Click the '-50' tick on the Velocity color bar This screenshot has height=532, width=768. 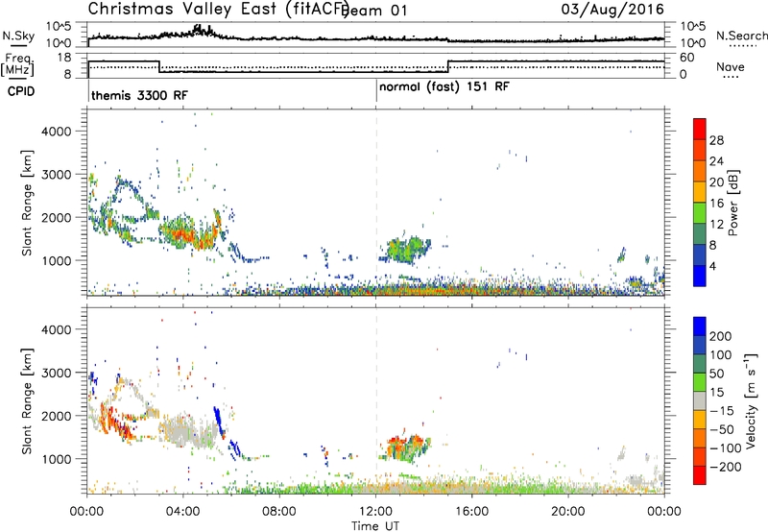[721, 429]
